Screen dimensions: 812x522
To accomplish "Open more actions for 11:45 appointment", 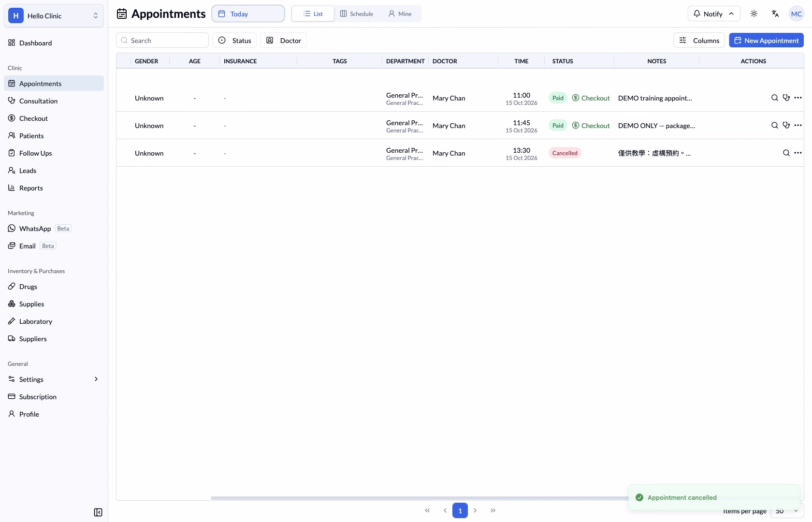I will tap(798, 125).
